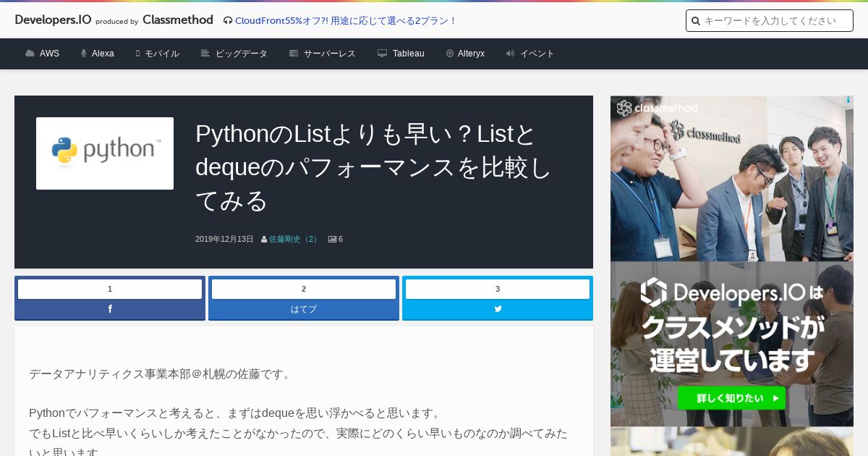Click the microphone icon beside Alexa

(84, 54)
